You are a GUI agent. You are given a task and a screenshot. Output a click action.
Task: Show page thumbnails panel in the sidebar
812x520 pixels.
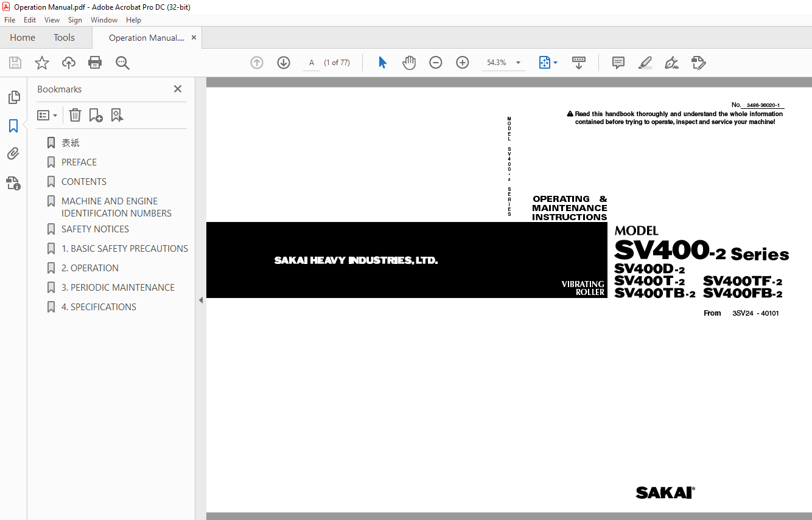(x=13, y=97)
